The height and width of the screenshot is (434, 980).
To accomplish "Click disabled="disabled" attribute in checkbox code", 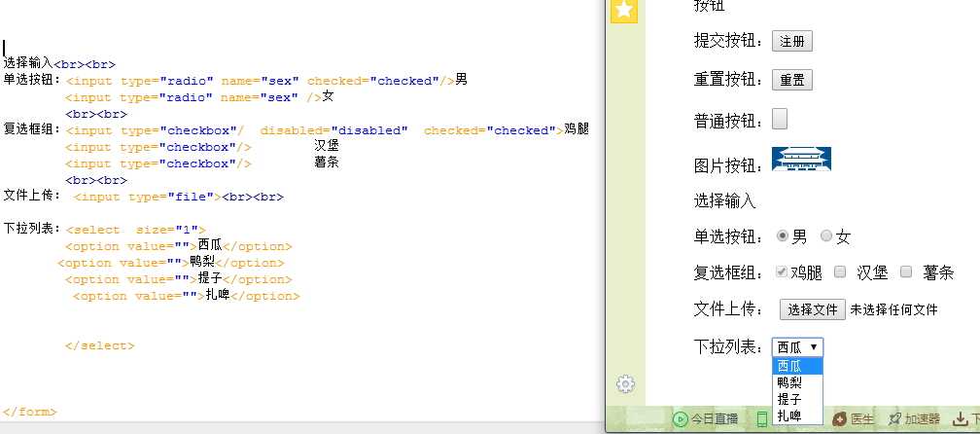I will 333,130.
